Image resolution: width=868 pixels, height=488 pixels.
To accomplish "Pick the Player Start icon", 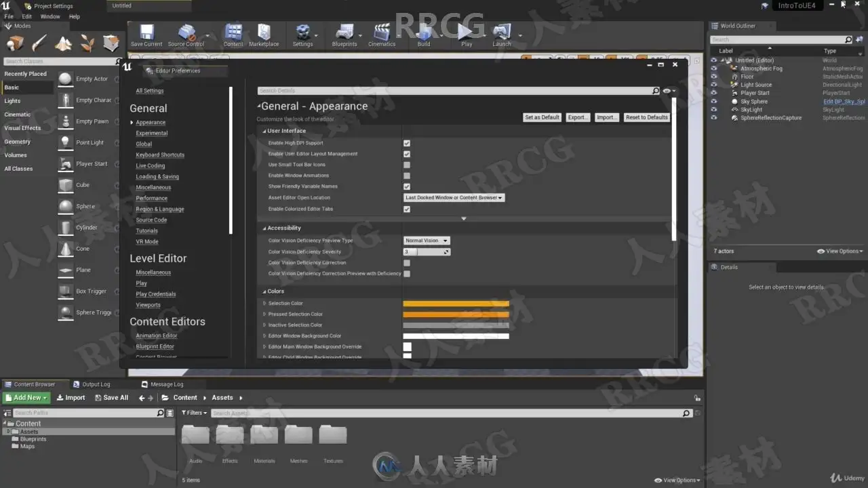I will point(65,164).
